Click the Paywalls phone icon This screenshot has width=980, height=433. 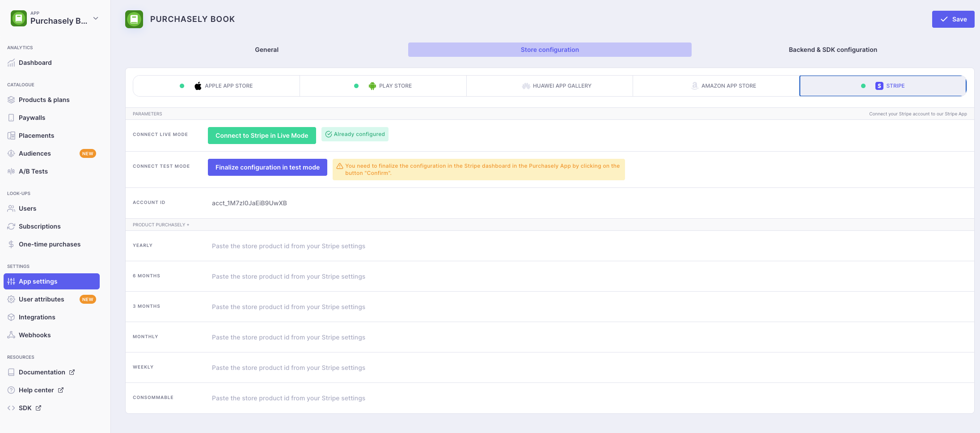click(11, 118)
